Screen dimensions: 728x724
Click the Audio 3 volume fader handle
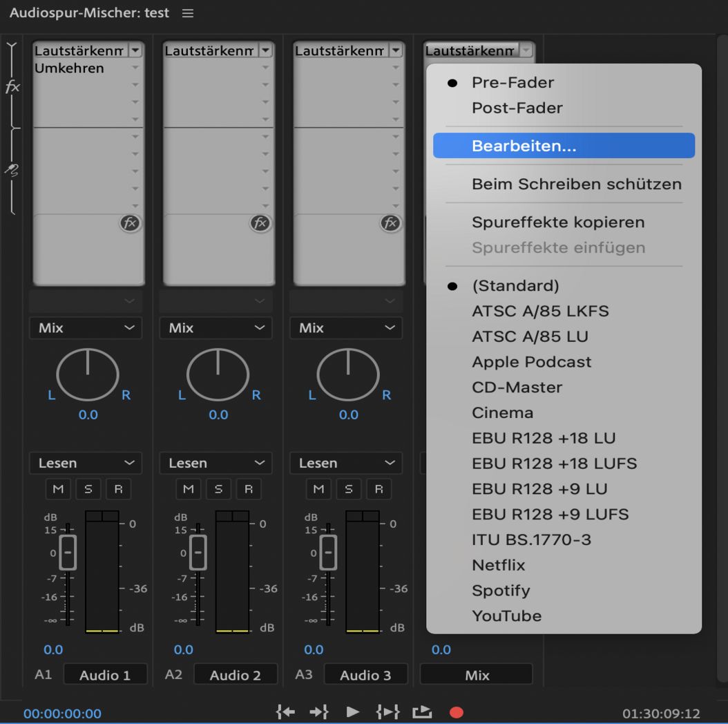328,553
